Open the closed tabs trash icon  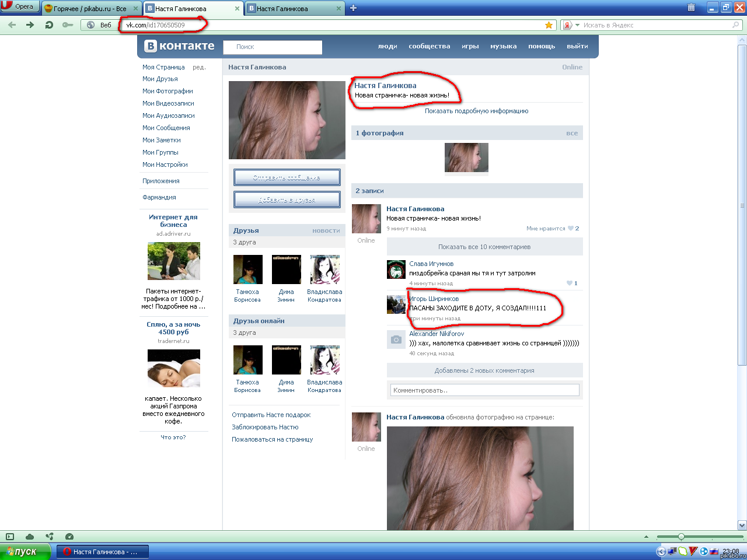(x=691, y=8)
